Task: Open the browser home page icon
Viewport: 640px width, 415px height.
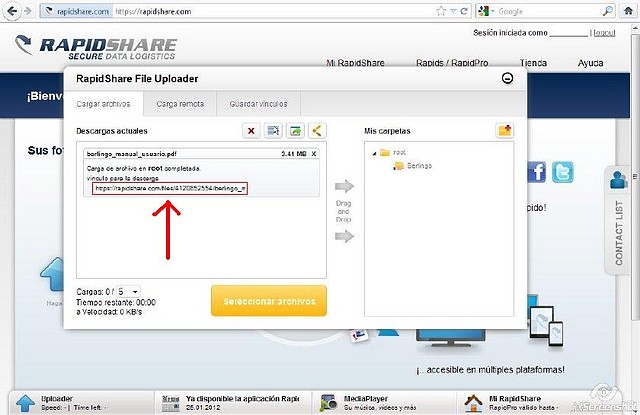Action: [x=629, y=11]
